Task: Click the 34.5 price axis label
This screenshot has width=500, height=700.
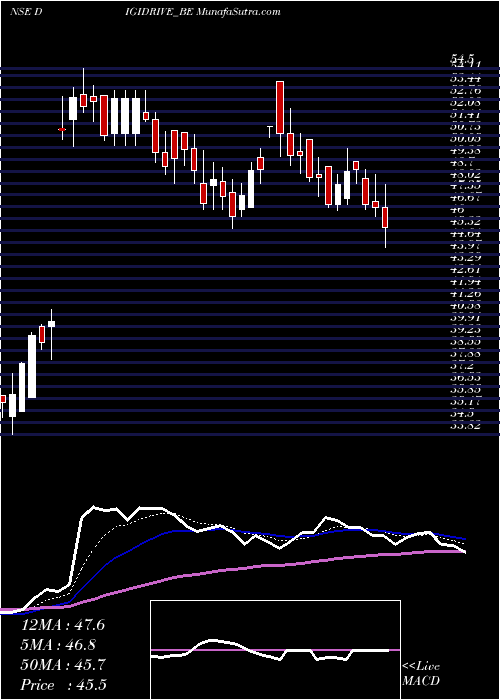Action: (x=462, y=414)
